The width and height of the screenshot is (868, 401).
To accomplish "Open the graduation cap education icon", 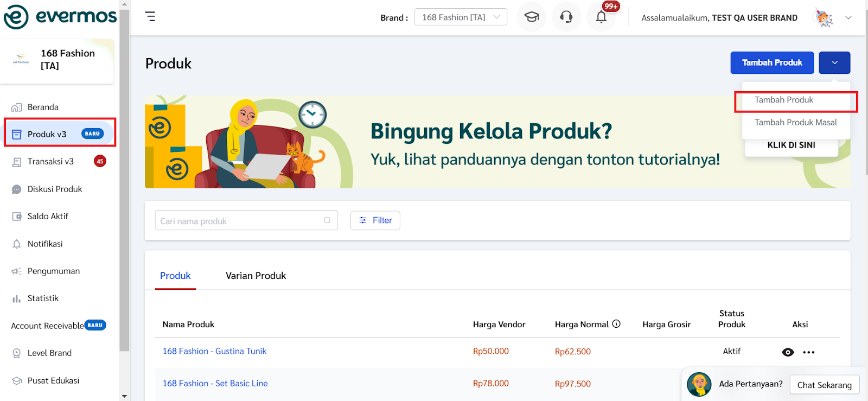I will pyautogui.click(x=532, y=17).
